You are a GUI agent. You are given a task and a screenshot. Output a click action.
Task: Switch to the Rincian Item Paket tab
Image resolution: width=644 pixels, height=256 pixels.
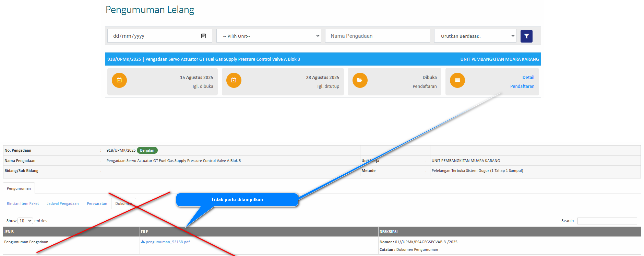click(x=23, y=203)
